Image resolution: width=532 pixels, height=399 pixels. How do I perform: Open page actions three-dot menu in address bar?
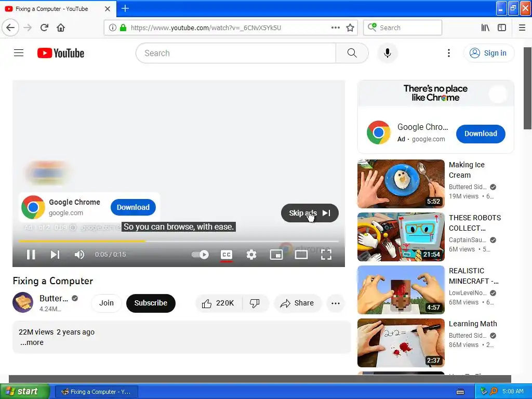(x=335, y=28)
